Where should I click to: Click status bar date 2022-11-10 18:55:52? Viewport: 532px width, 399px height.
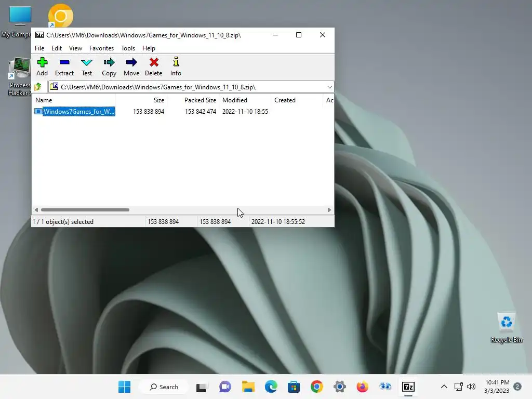(278, 221)
